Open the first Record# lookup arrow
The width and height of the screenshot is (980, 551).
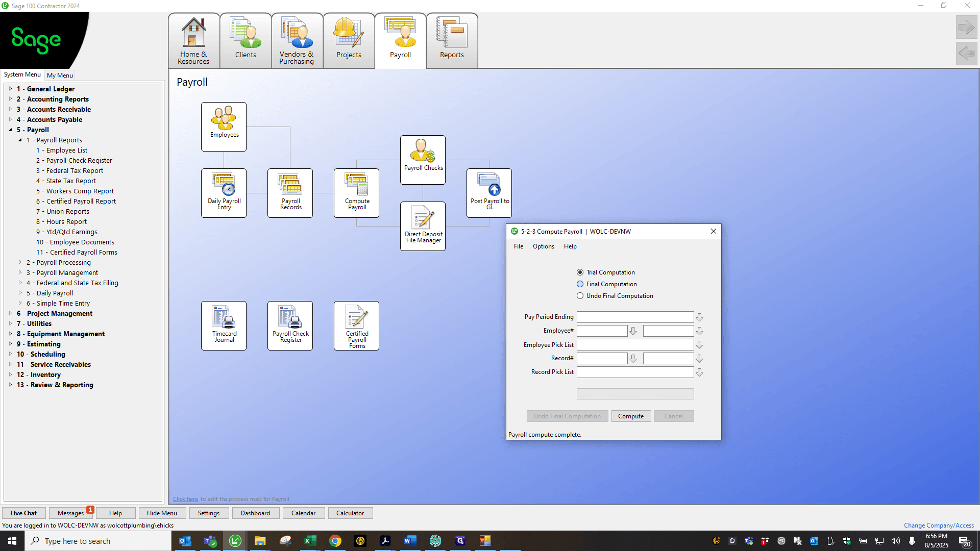[633, 359]
